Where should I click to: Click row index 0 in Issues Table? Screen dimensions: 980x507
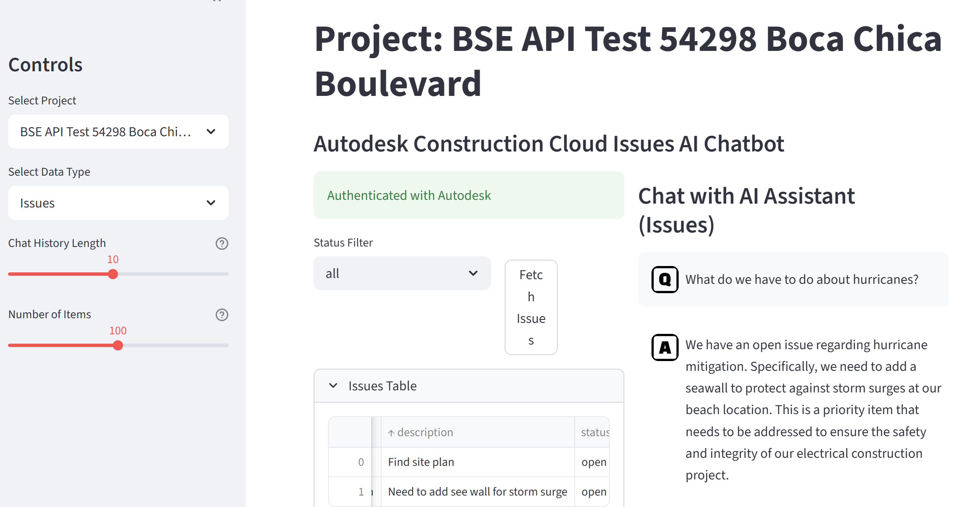tap(361, 462)
